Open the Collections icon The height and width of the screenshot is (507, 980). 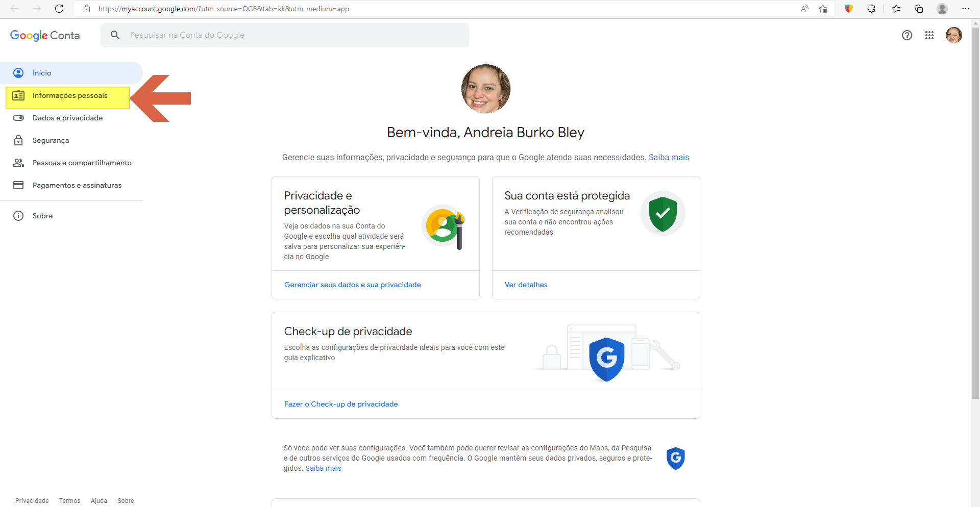[x=919, y=9]
